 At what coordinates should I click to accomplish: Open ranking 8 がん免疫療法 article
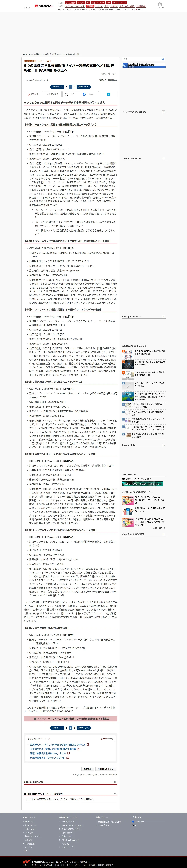(148, 421)
